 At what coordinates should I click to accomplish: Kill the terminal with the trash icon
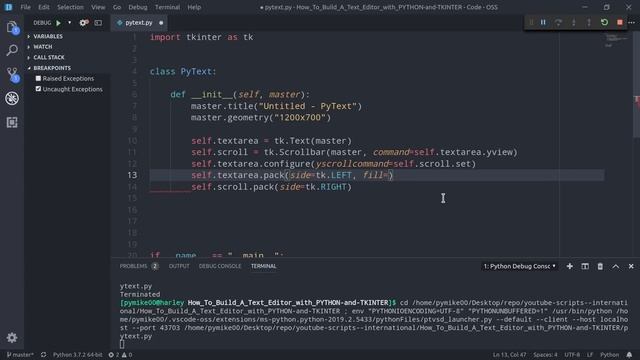(x=600, y=266)
